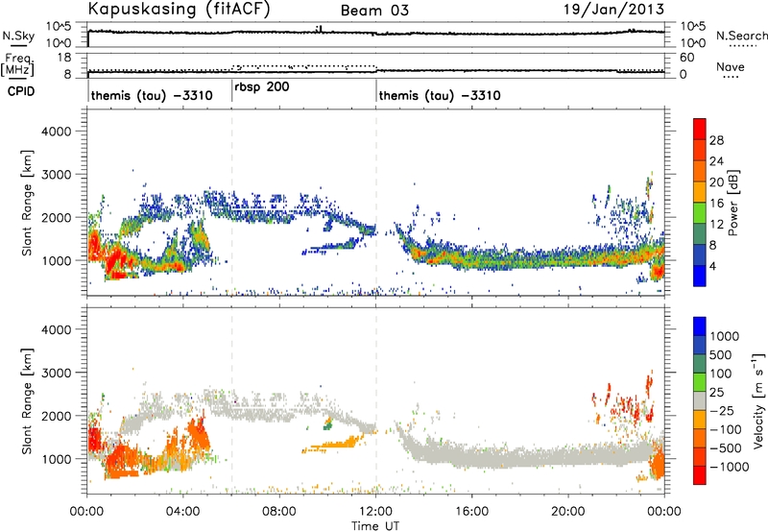Click the '12:00' time axis label

point(375,511)
